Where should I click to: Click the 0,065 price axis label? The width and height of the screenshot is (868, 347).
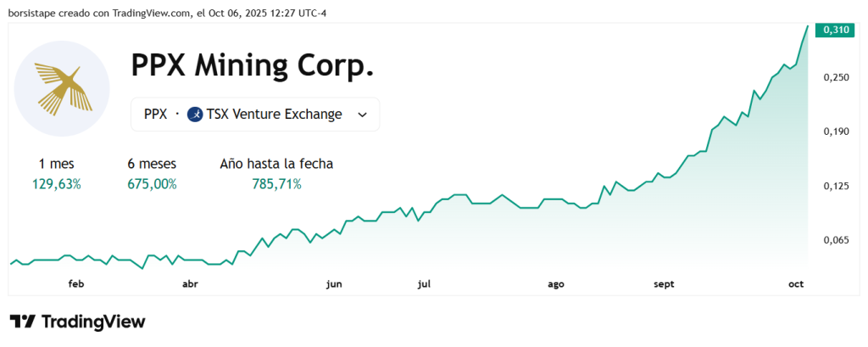click(x=836, y=240)
